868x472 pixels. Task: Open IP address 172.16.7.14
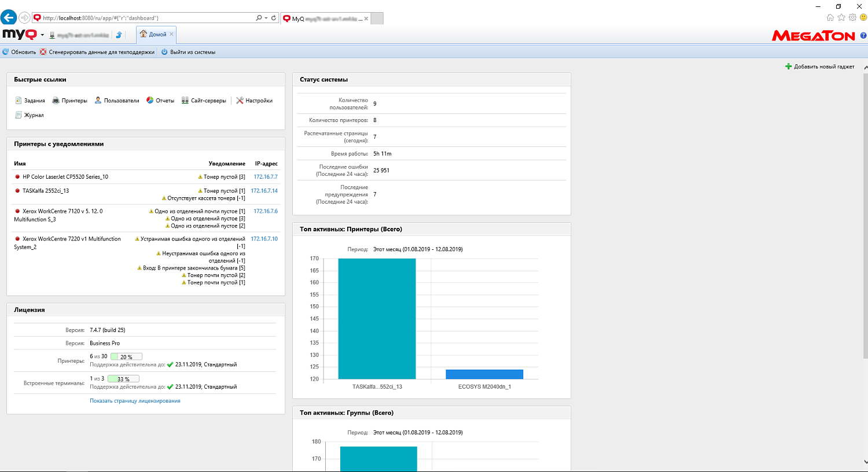pyautogui.click(x=264, y=191)
